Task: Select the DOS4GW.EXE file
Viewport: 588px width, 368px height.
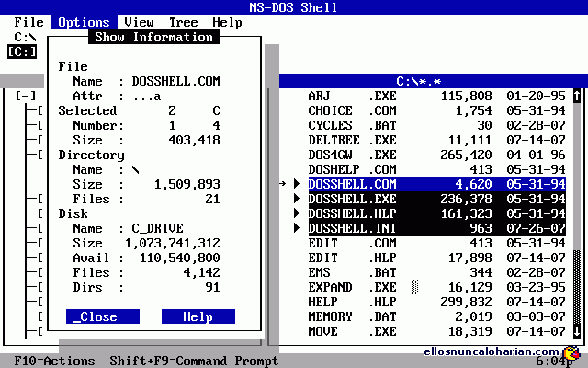Action: 437,155
